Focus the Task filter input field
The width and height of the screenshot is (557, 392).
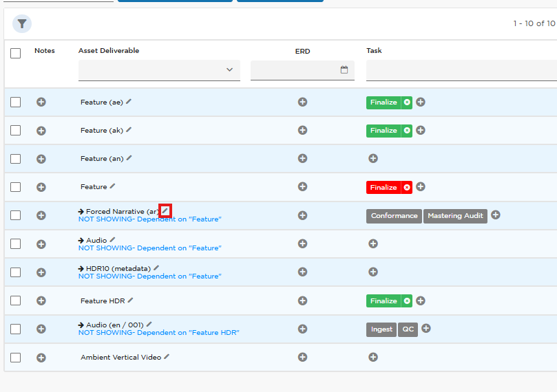pos(461,70)
